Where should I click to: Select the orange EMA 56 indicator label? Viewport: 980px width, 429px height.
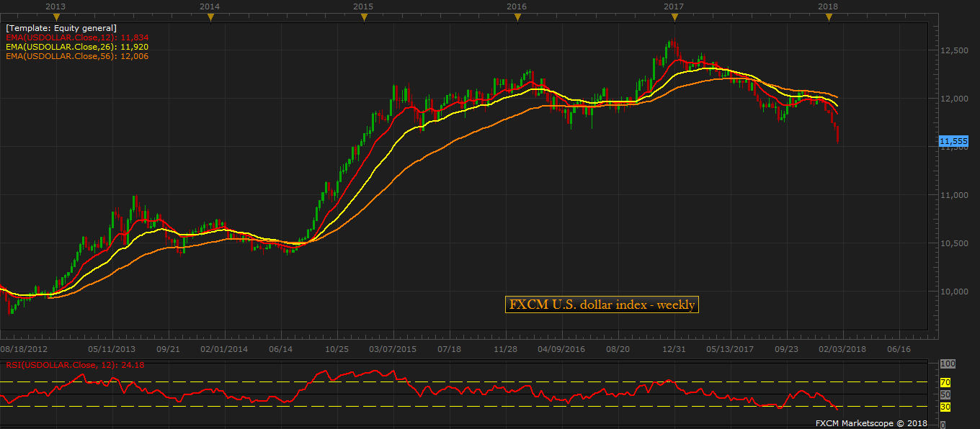click(77, 56)
